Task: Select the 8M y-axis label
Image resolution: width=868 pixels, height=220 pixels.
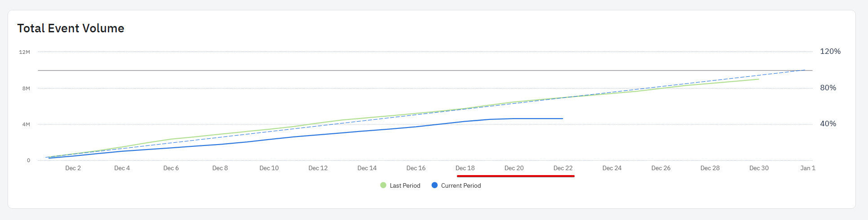Action: click(26, 88)
